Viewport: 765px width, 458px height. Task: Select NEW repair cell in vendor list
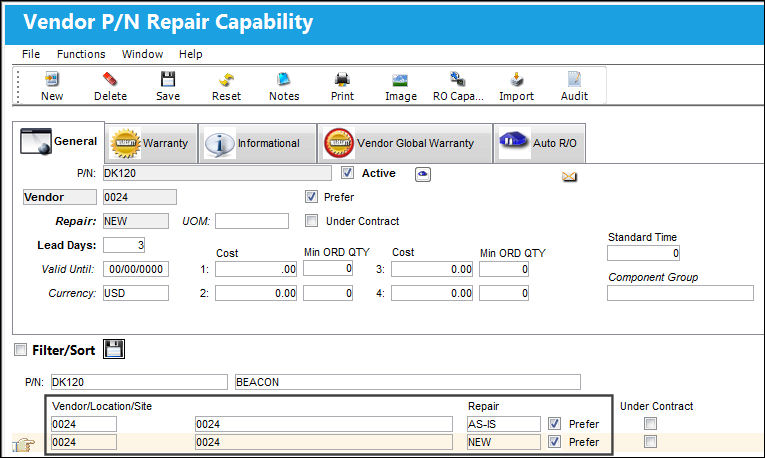pyautogui.click(x=504, y=442)
